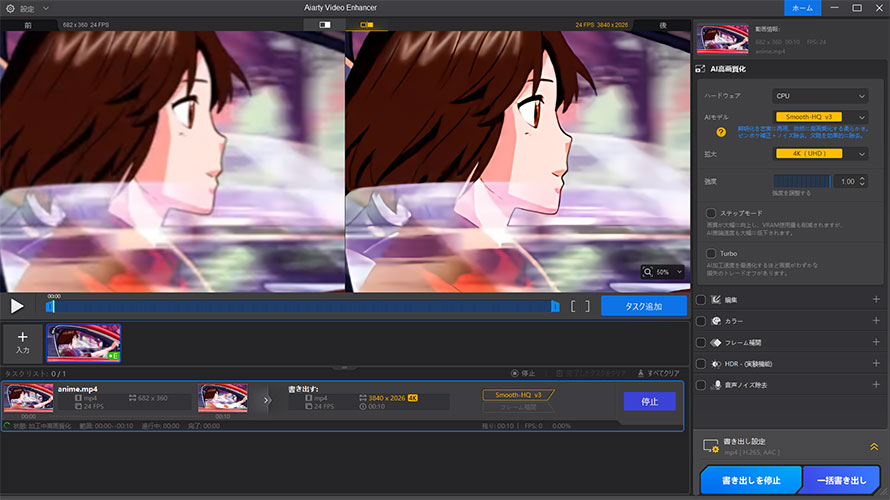The image size is (890, 500).
Task: Click the zoom magnifier icon on preview
Action: (x=648, y=272)
